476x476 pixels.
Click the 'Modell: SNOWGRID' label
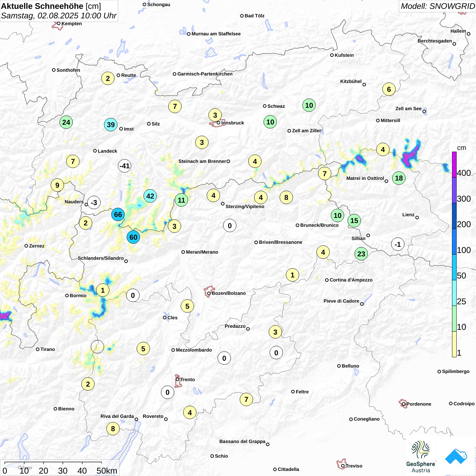(x=437, y=6)
